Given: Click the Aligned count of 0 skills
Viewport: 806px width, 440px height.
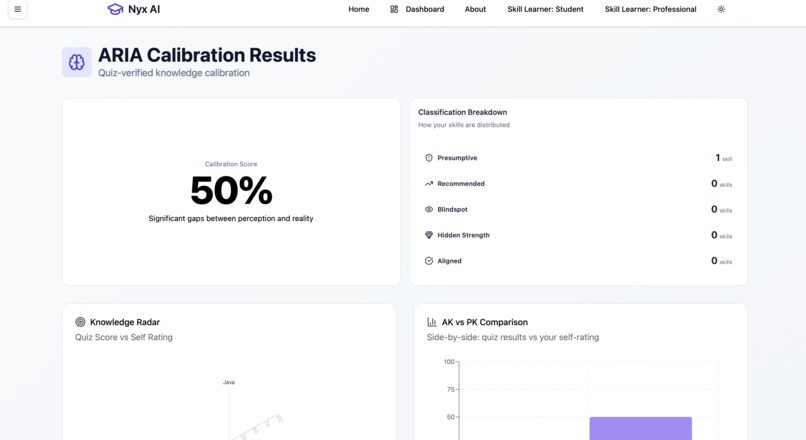Looking at the screenshot, I should point(722,261).
